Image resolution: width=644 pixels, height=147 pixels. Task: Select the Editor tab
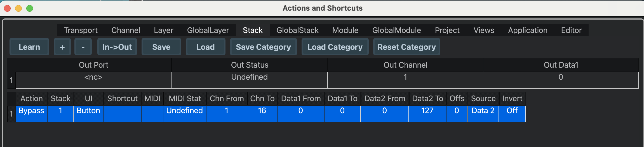tap(571, 30)
